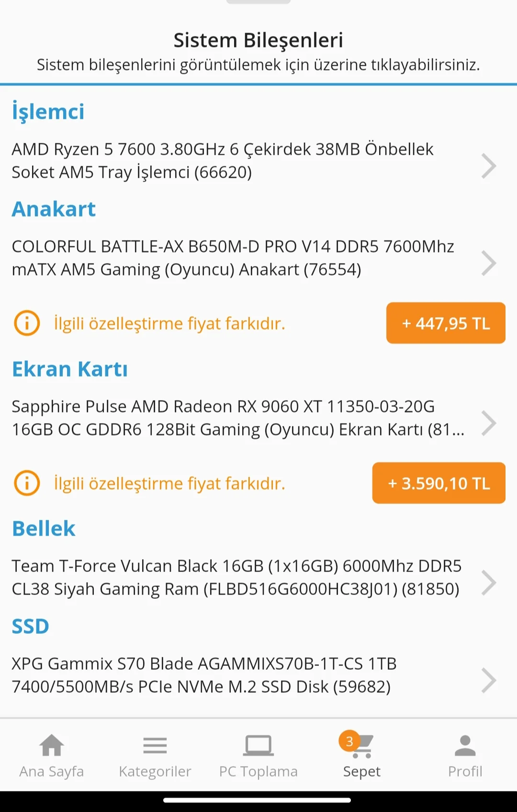Expand XPG Gammix S70 Blade SSD chevron

[488, 680]
